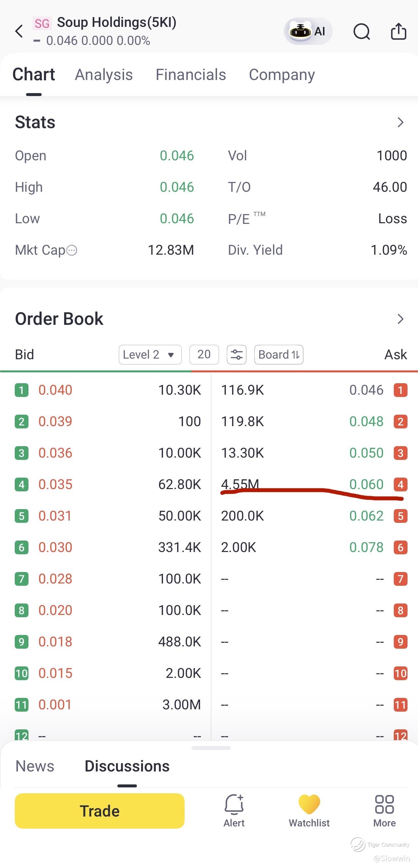
Task: Tap the share icon
Action: click(x=398, y=31)
